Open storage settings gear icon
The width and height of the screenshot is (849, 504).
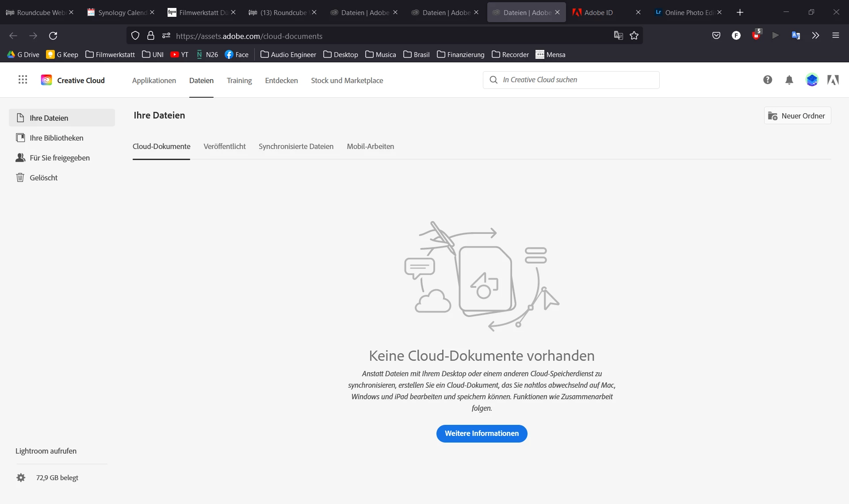21,477
